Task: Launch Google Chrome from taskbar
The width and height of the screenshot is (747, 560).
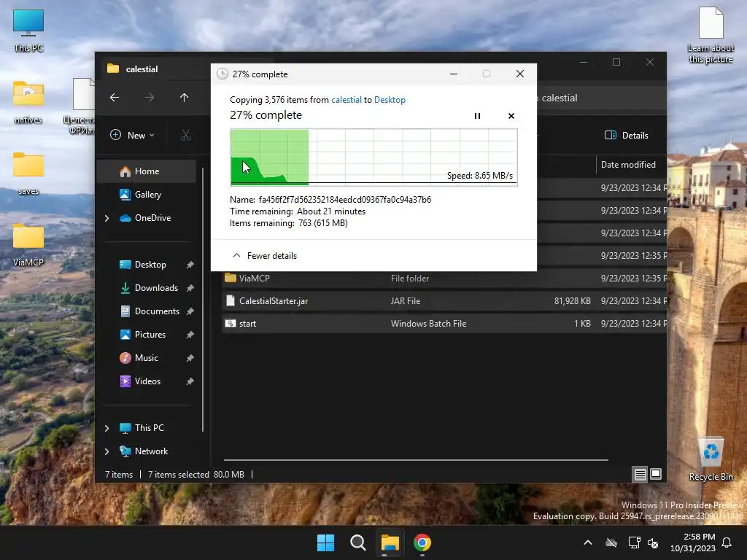Action: coord(422,542)
